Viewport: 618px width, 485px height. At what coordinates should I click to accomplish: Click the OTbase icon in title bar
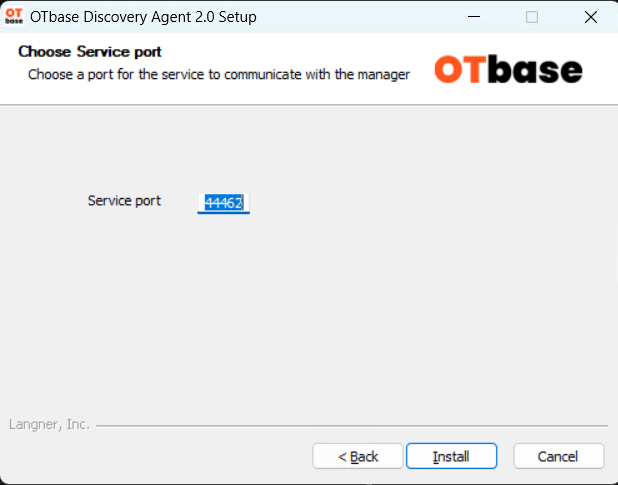(x=14, y=17)
